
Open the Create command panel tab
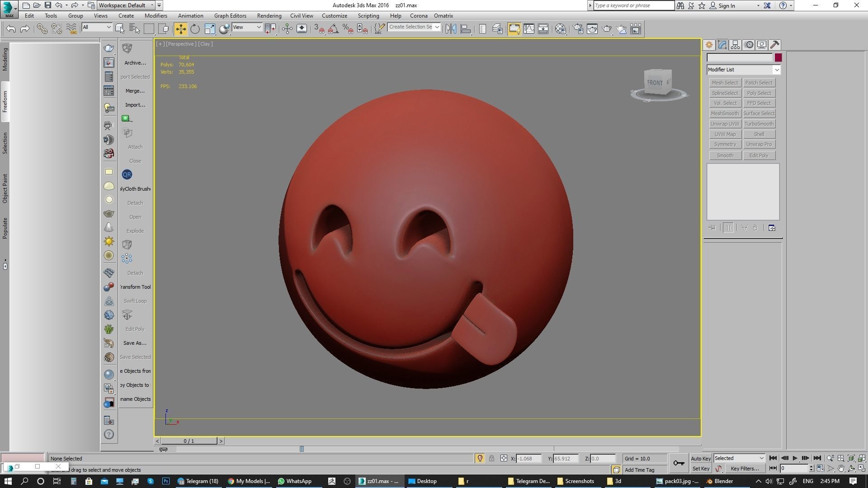coord(709,45)
